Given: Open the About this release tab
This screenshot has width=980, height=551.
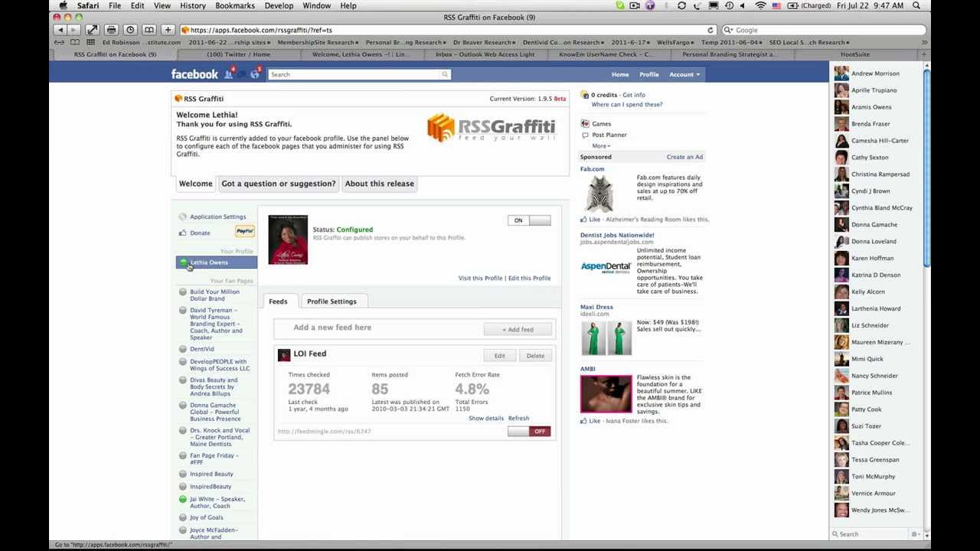Looking at the screenshot, I should 379,184.
